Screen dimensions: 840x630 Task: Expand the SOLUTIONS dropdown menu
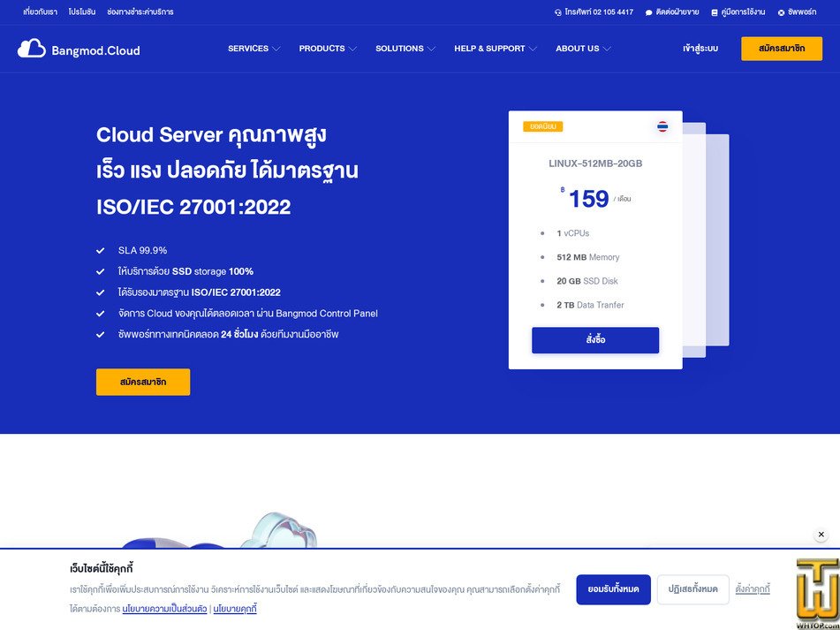point(405,49)
